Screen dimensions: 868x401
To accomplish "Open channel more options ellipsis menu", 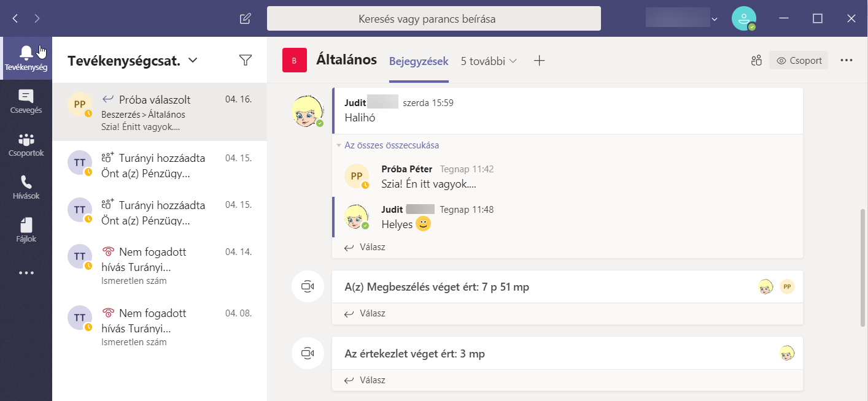I will point(847,61).
